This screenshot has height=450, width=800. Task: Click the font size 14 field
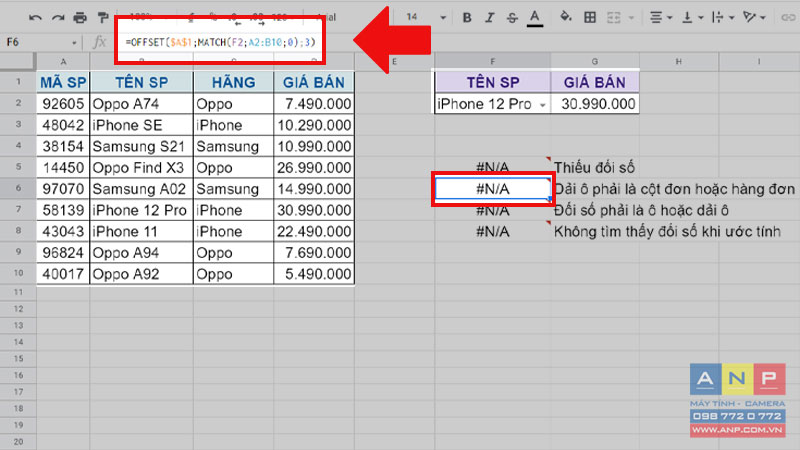(412, 17)
